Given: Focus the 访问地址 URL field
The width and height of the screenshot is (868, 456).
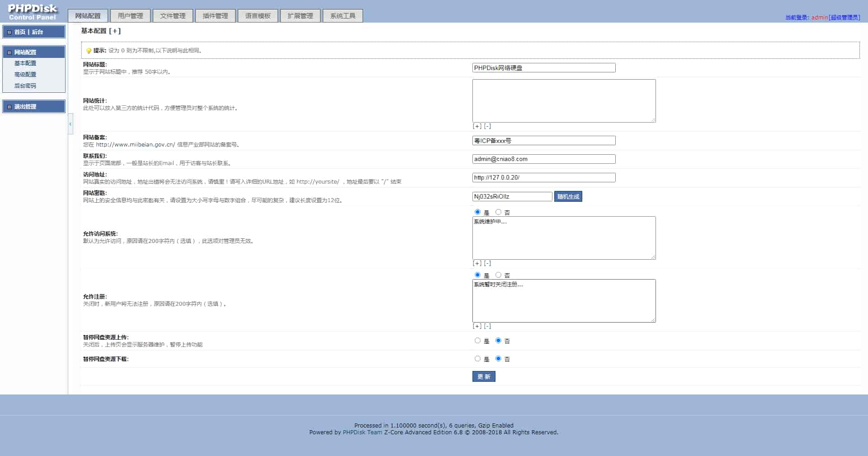Looking at the screenshot, I should point(544,178).
